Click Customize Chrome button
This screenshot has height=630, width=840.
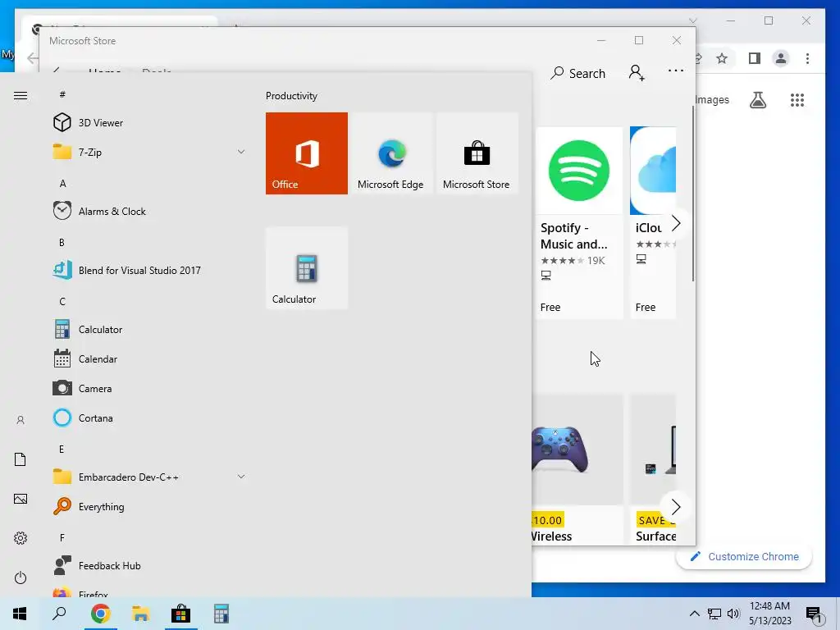tap(743, 557)
